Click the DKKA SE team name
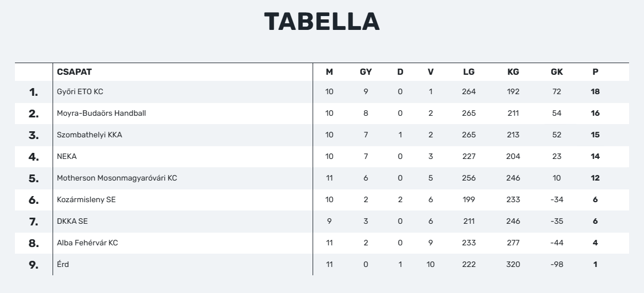Screen dimensions: 644x293 [x=72, y=221]
